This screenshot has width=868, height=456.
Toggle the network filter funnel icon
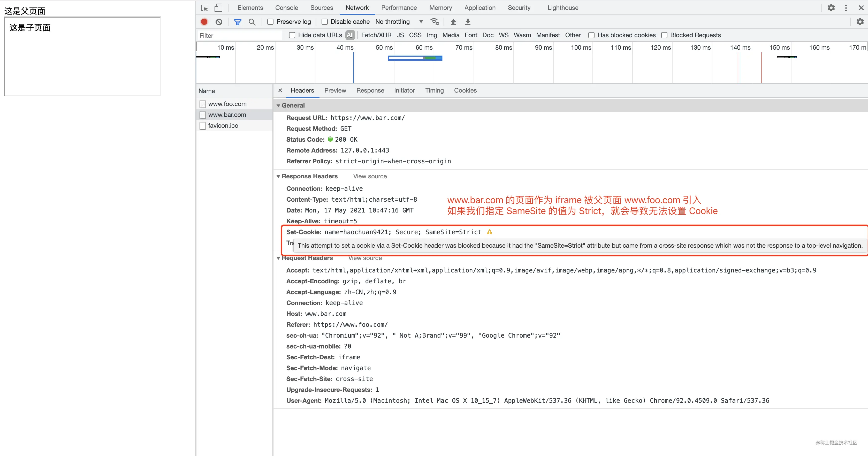click(x=238, y=22)
